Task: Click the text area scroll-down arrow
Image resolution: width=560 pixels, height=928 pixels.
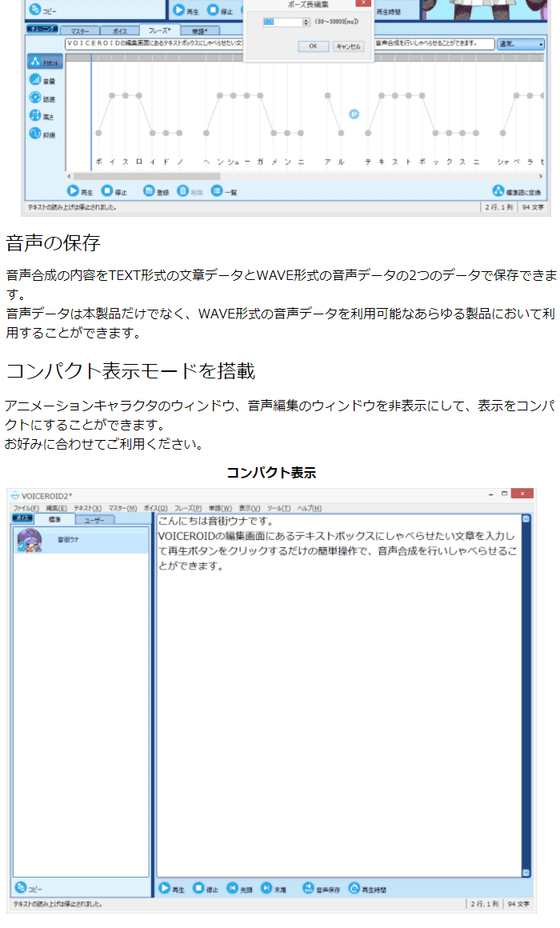Action: [x=526, y=872]
